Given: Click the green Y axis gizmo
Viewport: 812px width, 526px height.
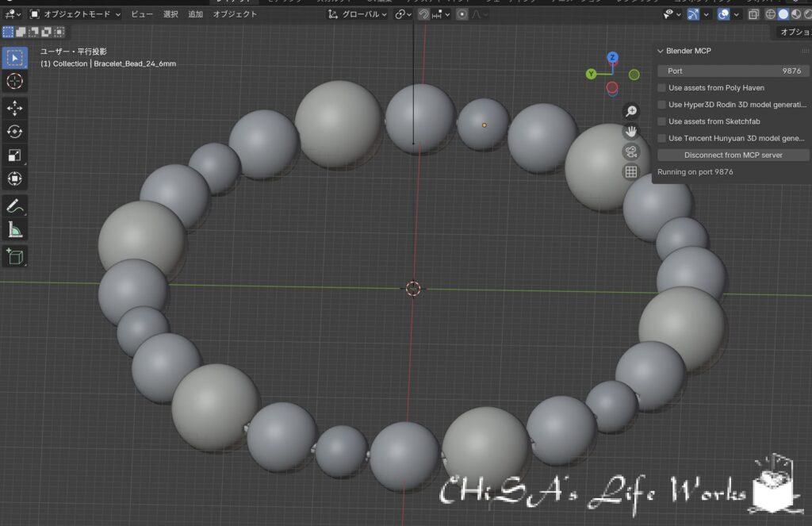Looking at the screenshot, I should point(591,74).
